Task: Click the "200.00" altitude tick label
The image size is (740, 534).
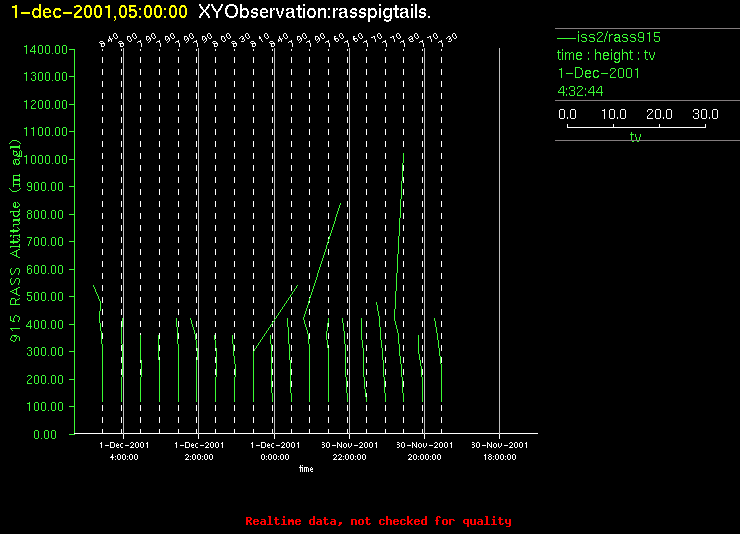Action: click(45, 379)
